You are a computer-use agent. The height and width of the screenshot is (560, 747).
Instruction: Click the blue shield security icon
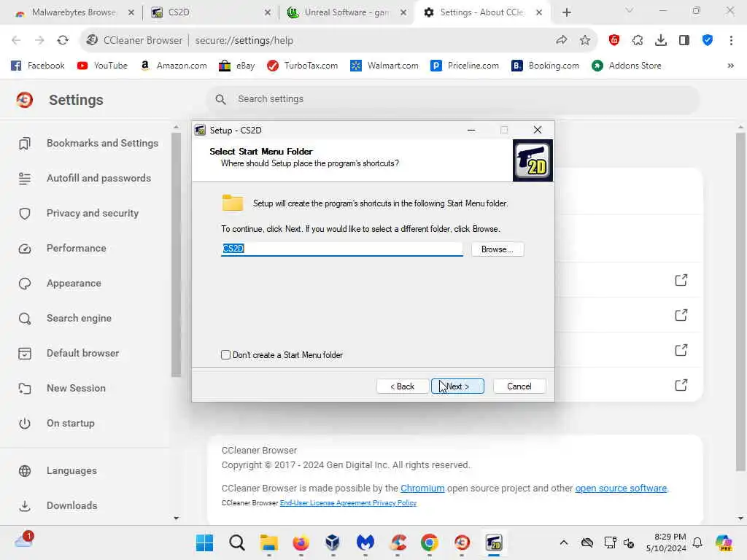(x=708, y=41)
